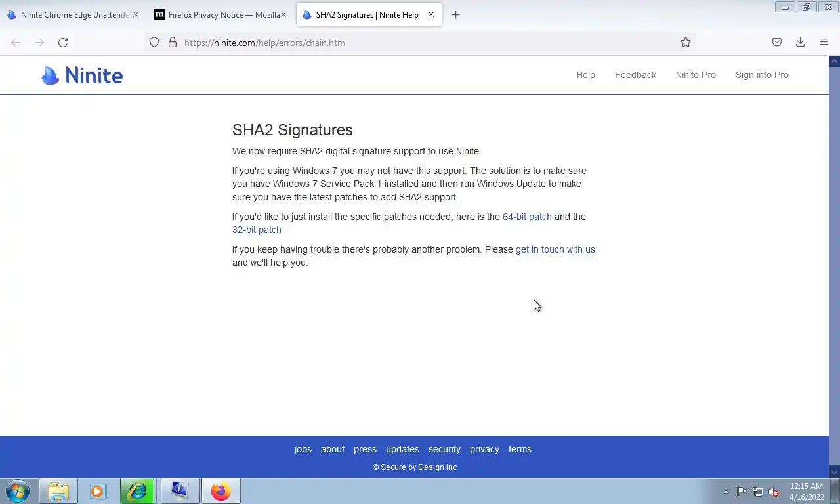Switch to Ninite Chrome Edge Unattended tab
The image size is (840, 504).
pos(73,14)
